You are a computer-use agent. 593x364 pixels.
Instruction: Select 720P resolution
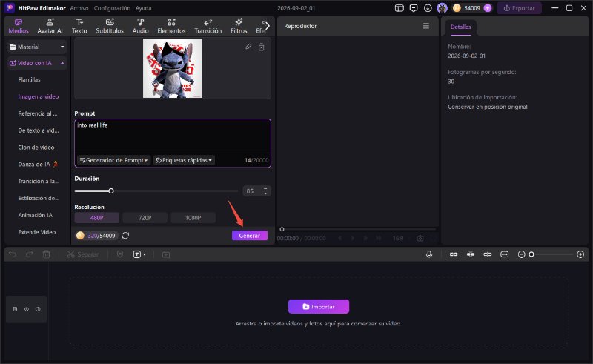click(145, 218)
